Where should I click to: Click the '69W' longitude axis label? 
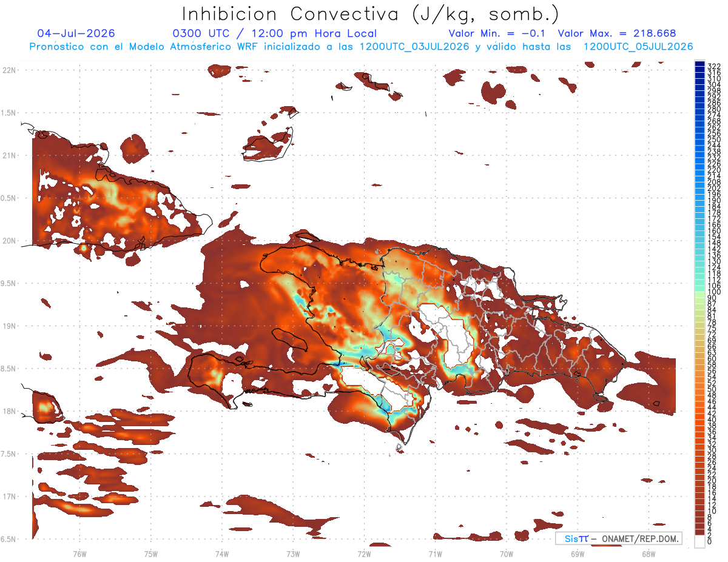pos(577,554)
